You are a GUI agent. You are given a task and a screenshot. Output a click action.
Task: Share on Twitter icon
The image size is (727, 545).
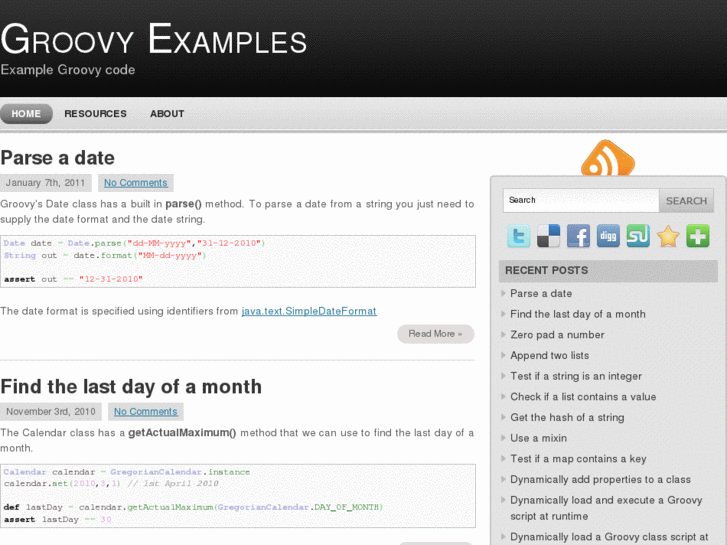click(x=518, y=236)
